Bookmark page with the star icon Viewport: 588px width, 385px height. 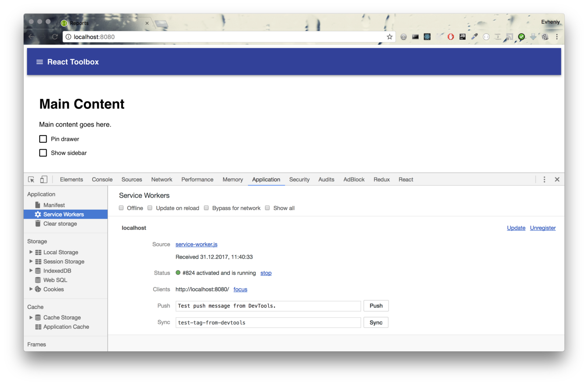[390, 37]
